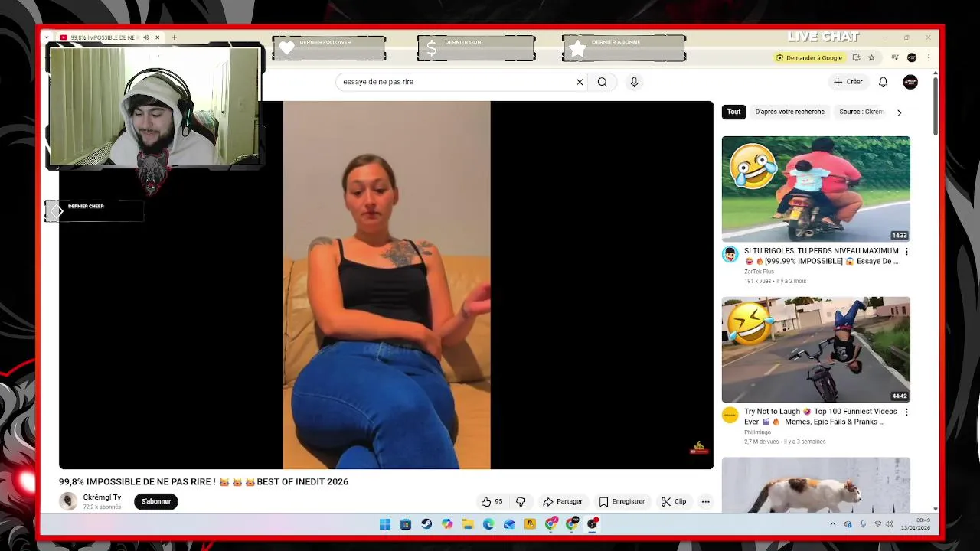Click the Créer button
This screenshot has width=980, height=551.
[848, 82]
